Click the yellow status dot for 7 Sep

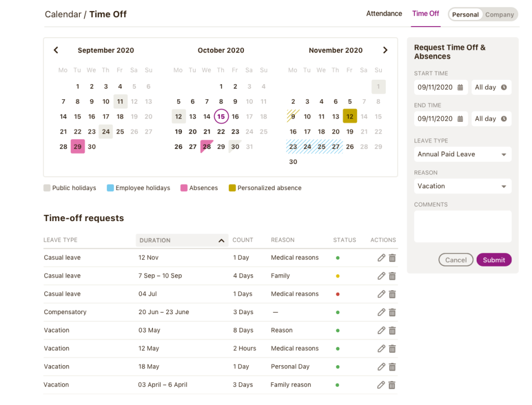point(337,276)
